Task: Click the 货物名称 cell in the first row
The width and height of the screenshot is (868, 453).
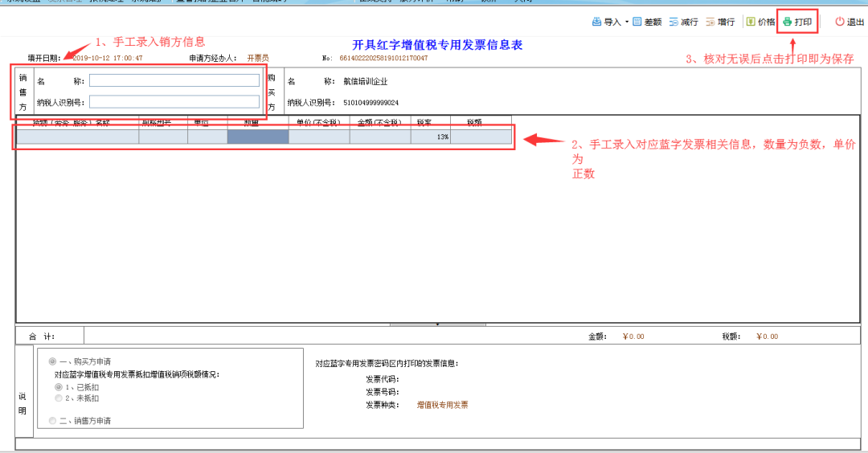Action: (78, 137)
